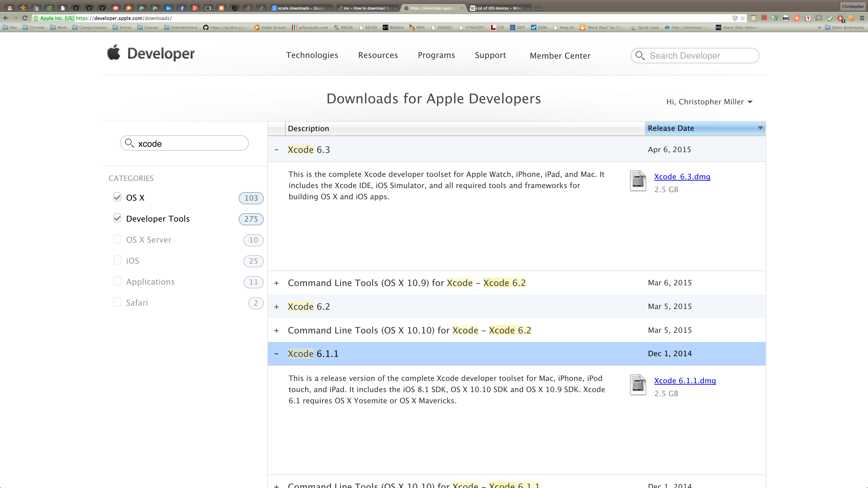
Task: Download Xcode_6.3.dmg link
Action: (682, 177)
